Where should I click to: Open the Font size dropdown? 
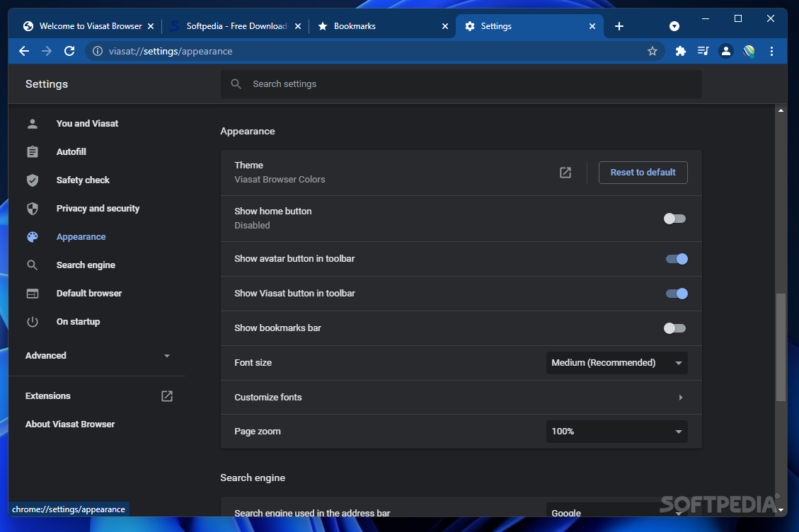(616, 363)
